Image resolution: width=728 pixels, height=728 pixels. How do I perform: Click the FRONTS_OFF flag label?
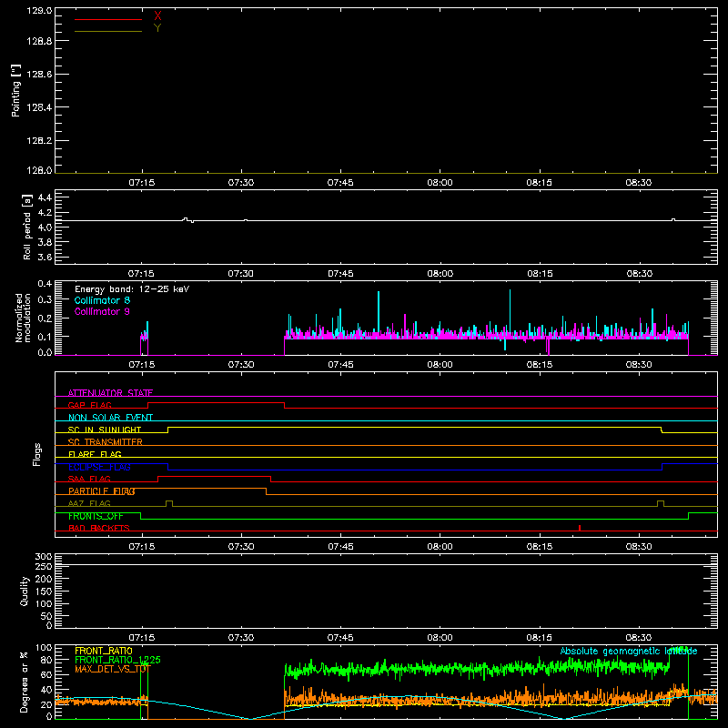pos(96,516)
